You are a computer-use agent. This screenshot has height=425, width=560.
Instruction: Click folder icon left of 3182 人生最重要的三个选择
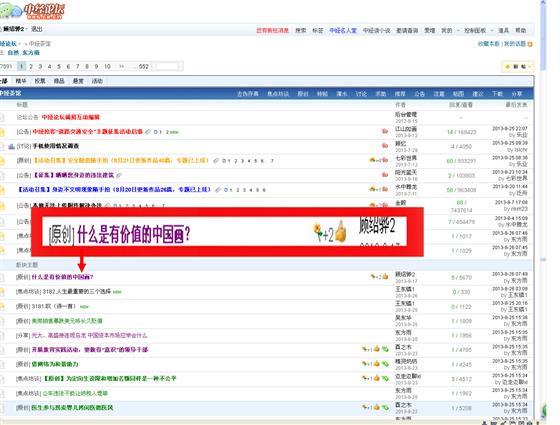click(2, 292)
